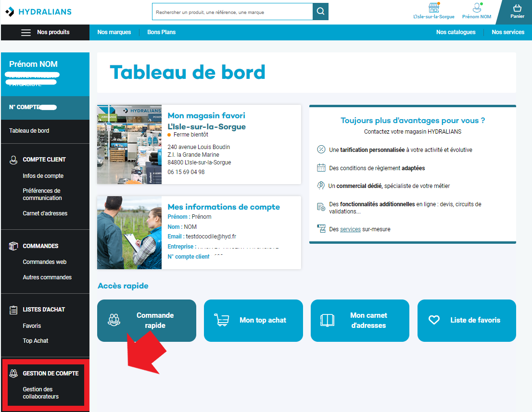Viewport: 532px width, 412px height.
Task: Click the COMPTE CLIENT section header
Action: point(44,160)
